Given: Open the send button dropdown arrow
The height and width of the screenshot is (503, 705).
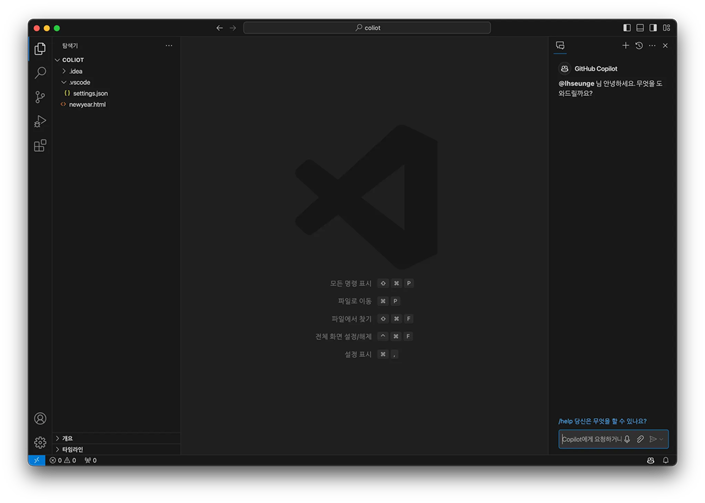Looking at the screenshot, I should point(662,439).
